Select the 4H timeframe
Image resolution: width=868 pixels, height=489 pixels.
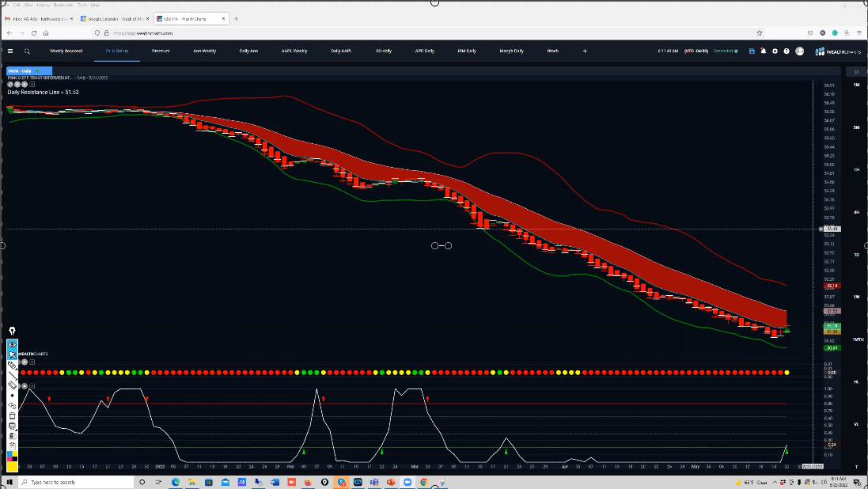point(856,212)
